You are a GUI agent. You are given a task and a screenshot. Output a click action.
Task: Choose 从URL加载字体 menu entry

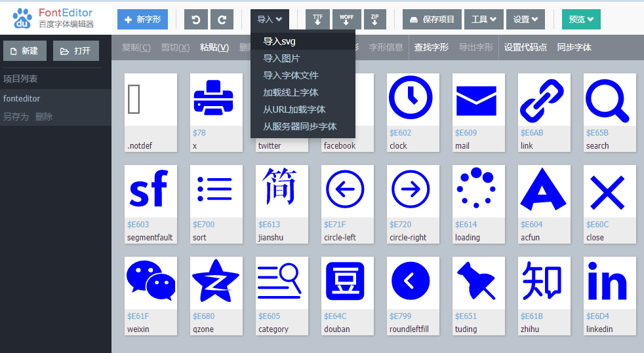(303, 109)
